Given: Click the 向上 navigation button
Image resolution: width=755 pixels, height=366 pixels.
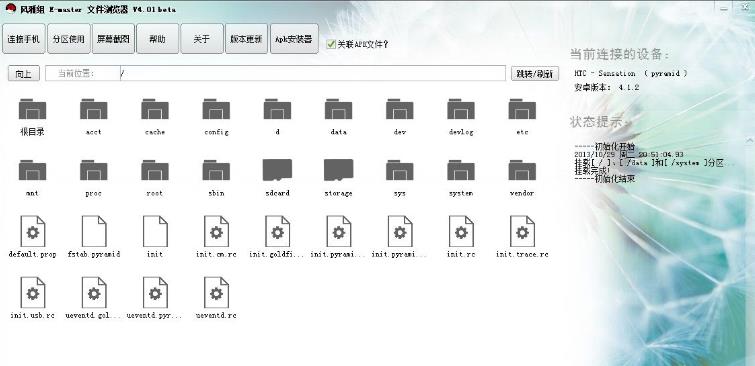Looking at the screenshot, I should click(x=24, y=74).
